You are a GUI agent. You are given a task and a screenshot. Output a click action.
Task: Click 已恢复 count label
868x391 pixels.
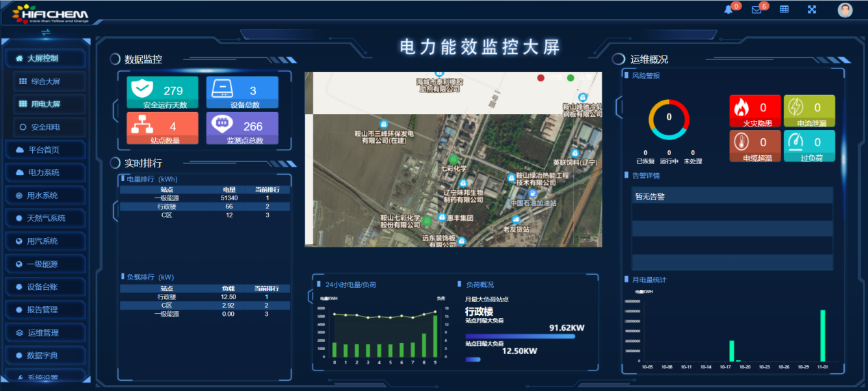pyautogui.click(x=645, y=161)
